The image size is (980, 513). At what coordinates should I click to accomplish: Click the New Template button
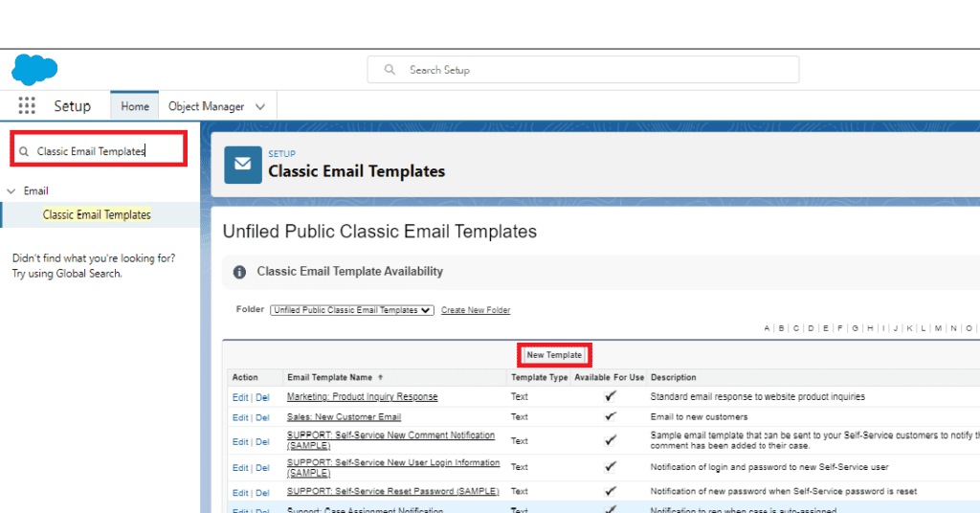pyautogui.click(x=554, y=355)
